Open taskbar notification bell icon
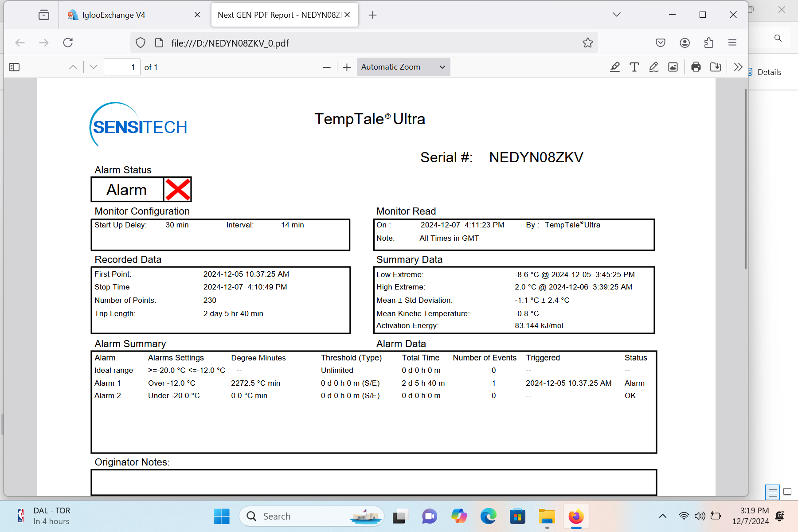This screenshot has height=532, width=798. (x=780, y=516)
